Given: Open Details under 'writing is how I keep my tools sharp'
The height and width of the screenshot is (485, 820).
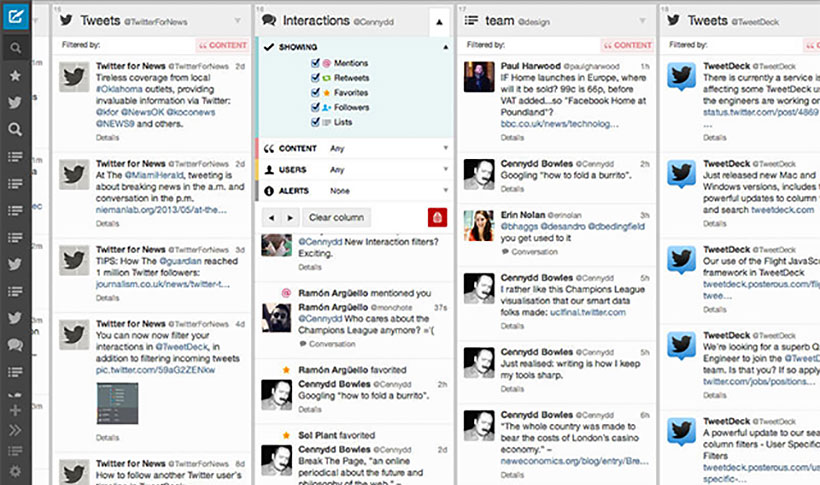Looking at the screenshot, I should pos(512,389).
